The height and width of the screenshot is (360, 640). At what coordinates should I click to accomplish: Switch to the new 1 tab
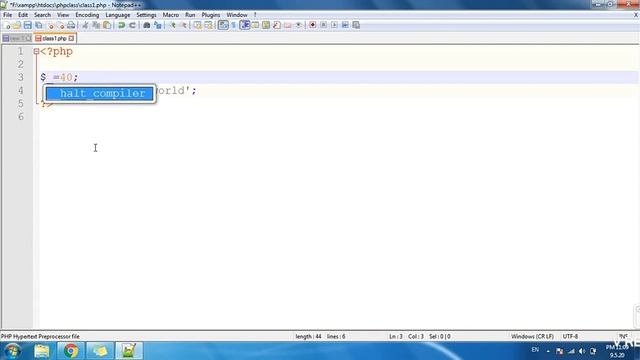tap(17, 38)
